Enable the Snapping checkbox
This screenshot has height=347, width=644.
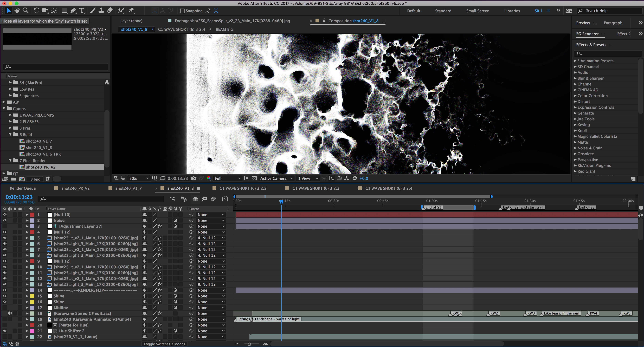click(x=182, y=11)
